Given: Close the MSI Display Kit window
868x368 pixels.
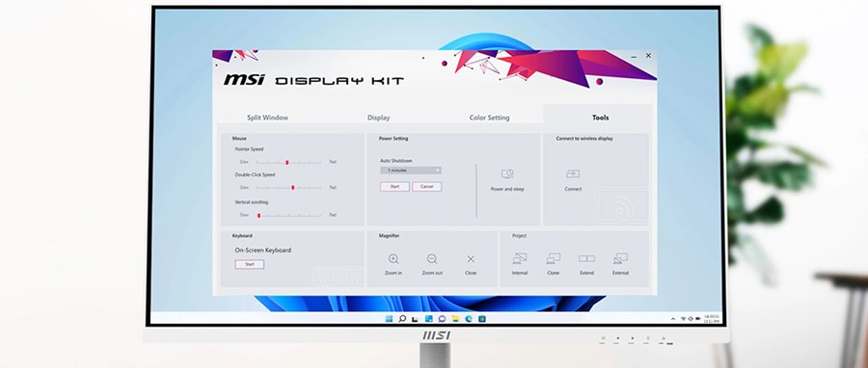Looking at the screenshot, I should click(648, 56).
